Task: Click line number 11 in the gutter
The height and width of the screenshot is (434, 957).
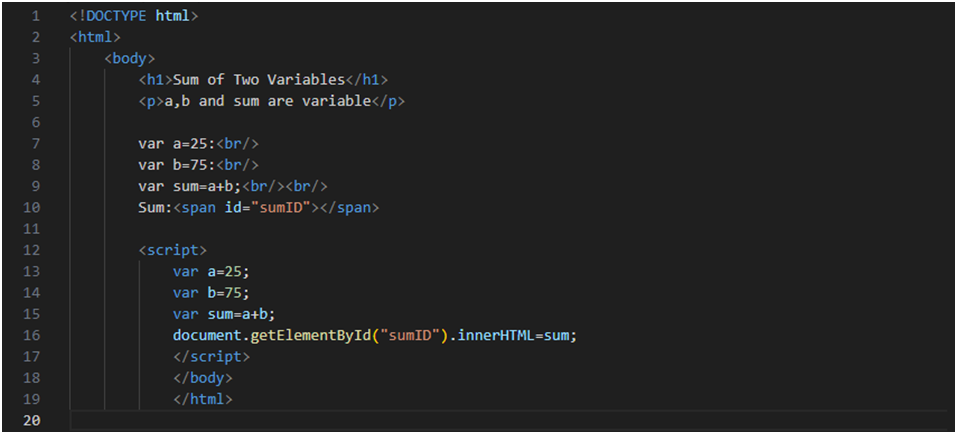Action: (x=31, y=229)
